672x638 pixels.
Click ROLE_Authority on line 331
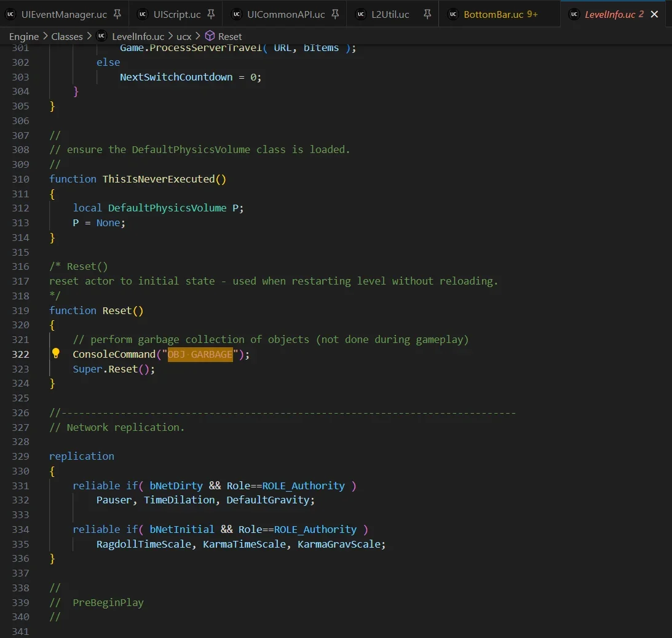point(304,486)
